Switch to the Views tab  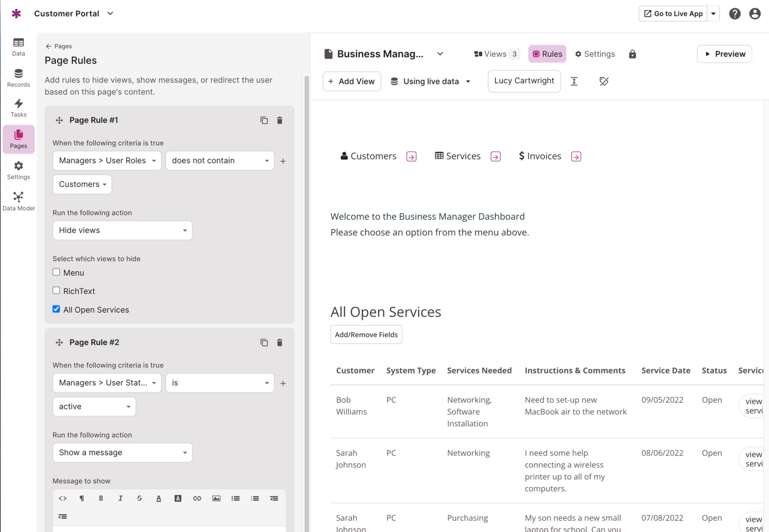point(496,54)
